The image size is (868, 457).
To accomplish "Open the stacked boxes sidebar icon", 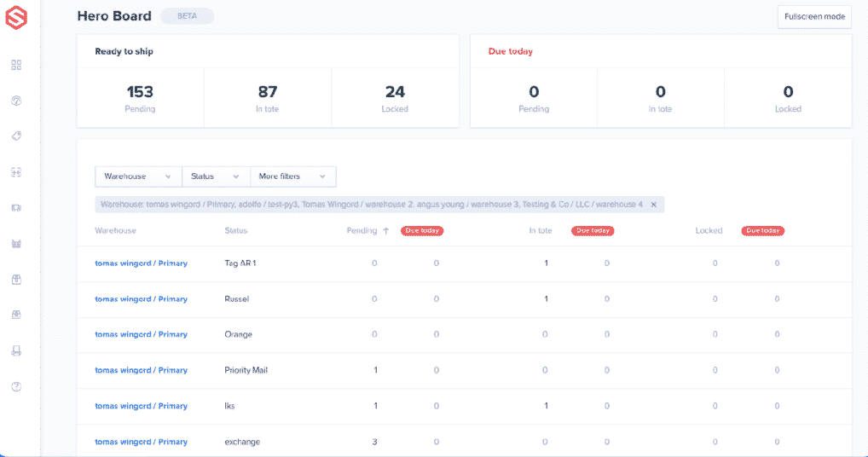I will click(16, 315).
